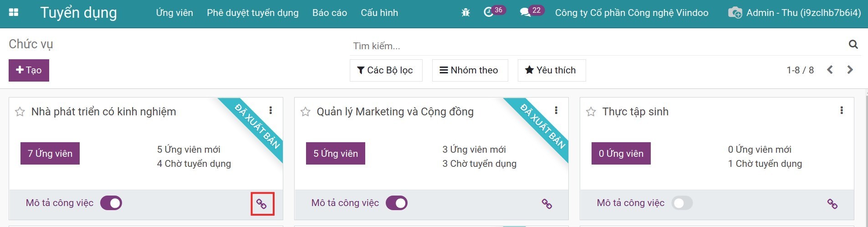Image resolution: width=868 pixels, height=227 pixels.
Task: Favorite the Thực tập sinh position star
Action: pyautogui.click(x=591, y=112)
